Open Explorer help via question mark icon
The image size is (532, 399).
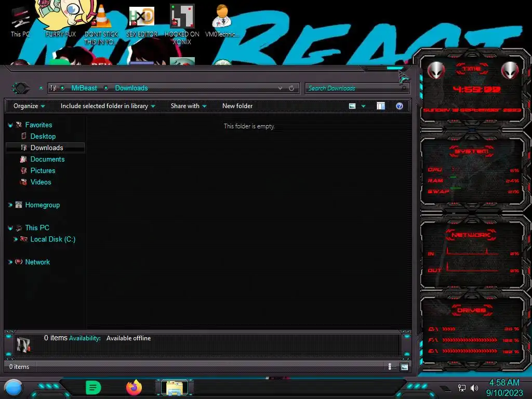pos(400,106)
